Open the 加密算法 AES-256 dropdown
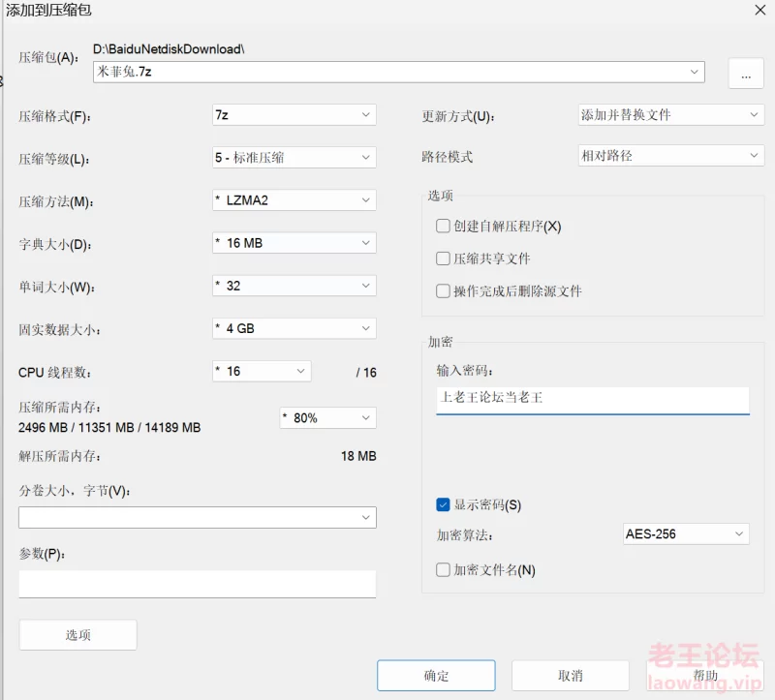775x700 pixels. [686, 534]
